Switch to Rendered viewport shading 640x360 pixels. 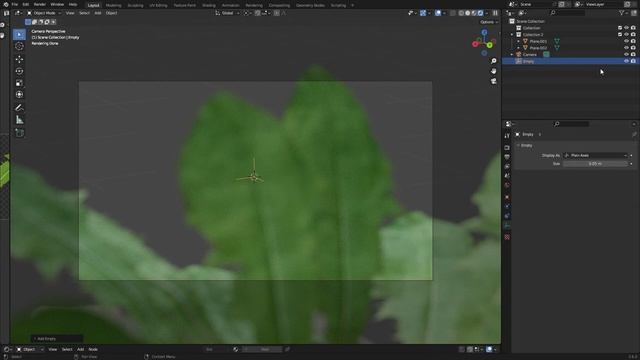click(480, 13)
